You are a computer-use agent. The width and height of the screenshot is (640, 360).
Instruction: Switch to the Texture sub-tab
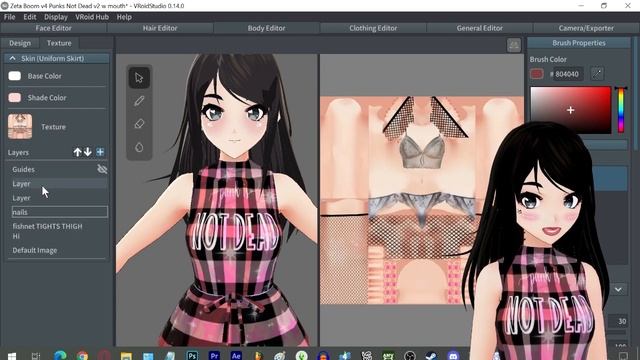click(x=59, y=43)
